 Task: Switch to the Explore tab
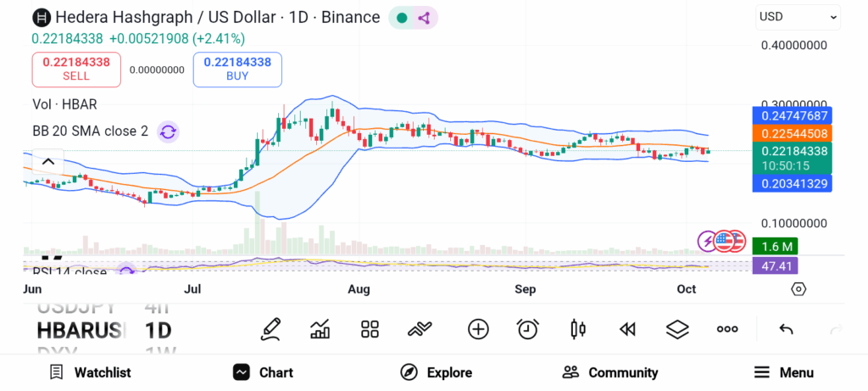pos(437,372)
